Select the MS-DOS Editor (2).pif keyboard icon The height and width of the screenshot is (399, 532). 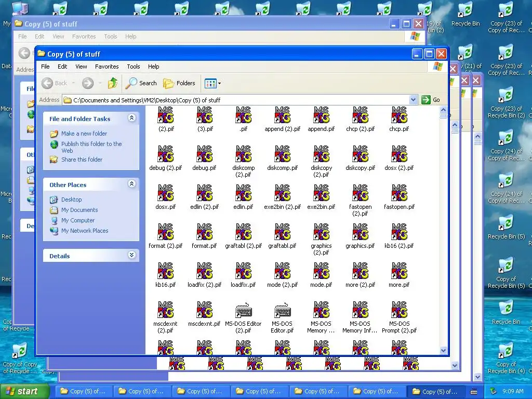pyautogui.click(x=243, y=310)
